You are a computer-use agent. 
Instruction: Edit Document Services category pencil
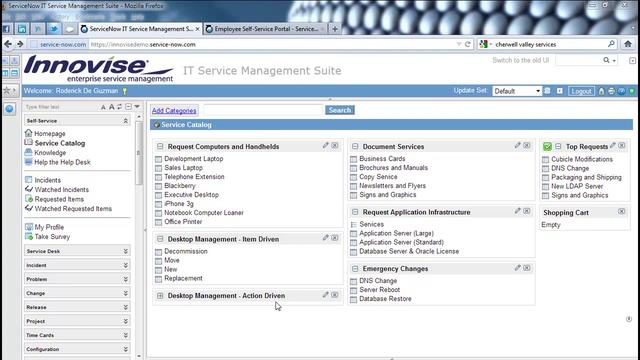[518, 145]
